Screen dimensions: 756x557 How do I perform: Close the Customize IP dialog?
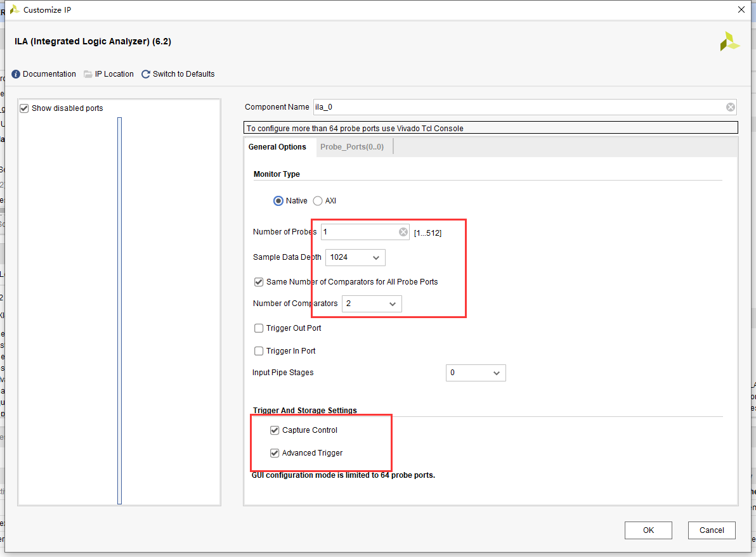tap(741, 10)
